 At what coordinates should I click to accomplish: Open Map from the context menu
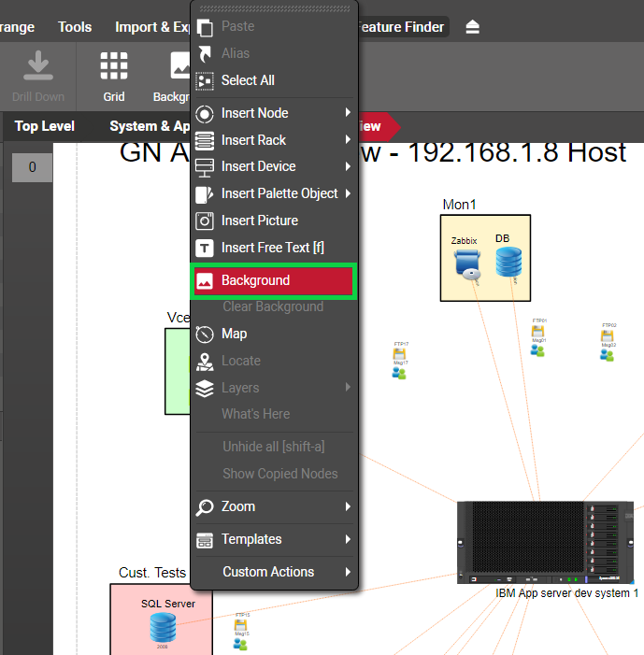click(234, 334)
